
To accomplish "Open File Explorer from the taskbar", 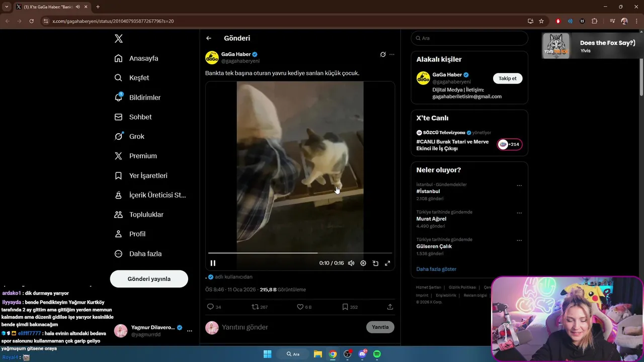I will (x=318, y=354).
